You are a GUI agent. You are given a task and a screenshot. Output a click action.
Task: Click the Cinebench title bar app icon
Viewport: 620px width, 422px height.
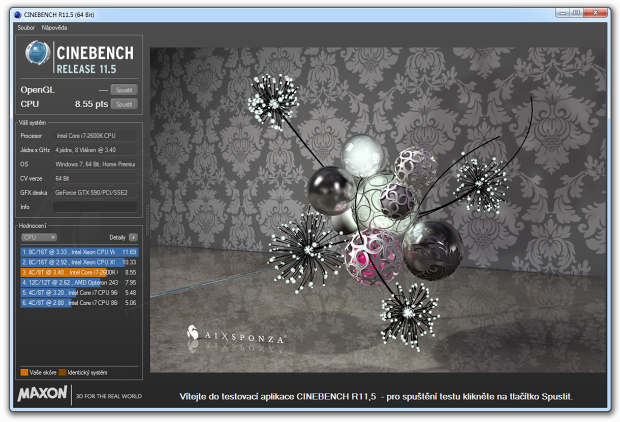click(x=12, y=14)
